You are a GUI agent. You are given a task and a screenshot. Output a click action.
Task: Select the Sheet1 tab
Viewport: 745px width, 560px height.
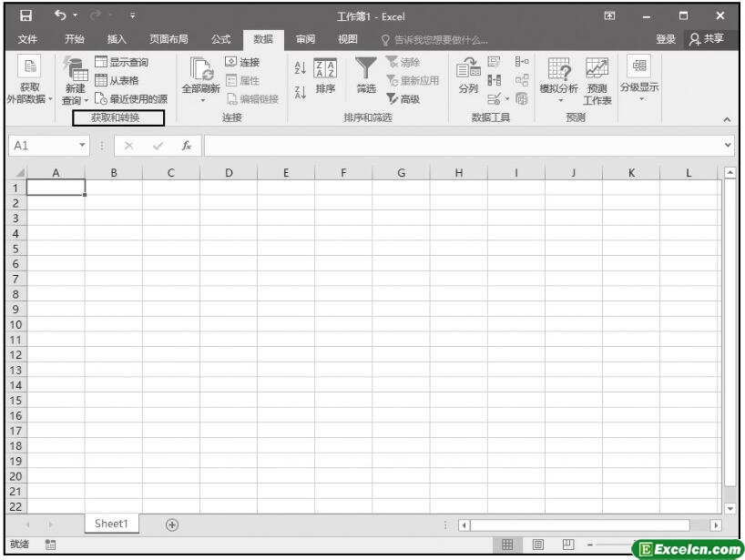click(x=112, y=524)
